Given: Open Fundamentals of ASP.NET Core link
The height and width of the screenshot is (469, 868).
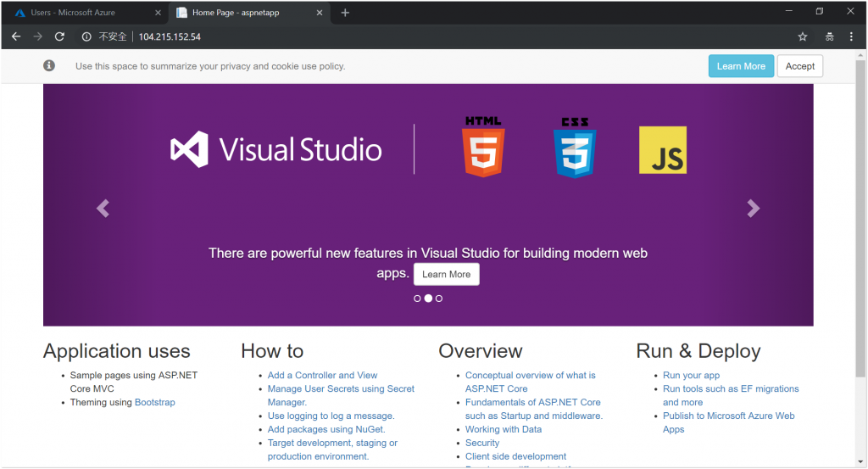Looking at the screenshot, I should tap(534, 409).
